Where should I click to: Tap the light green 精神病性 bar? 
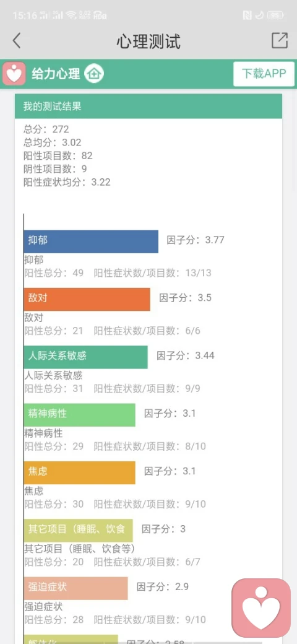(x=80, y=415)
